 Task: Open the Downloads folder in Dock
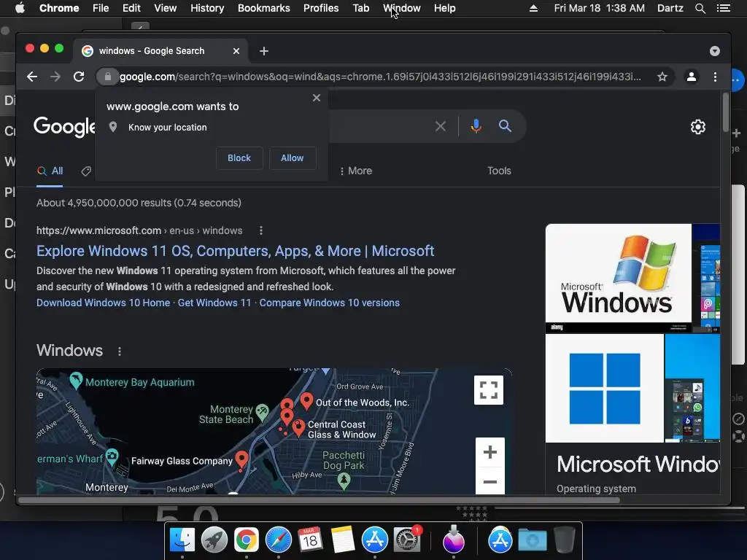pos(532,540)
